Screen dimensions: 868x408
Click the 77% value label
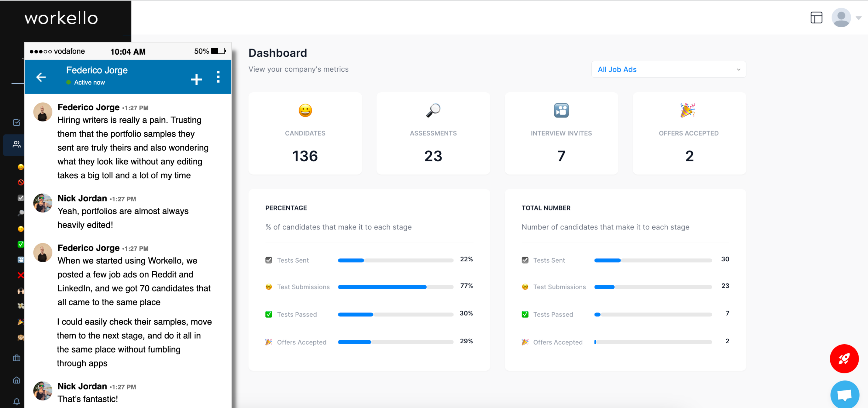(x=466, y=286)
